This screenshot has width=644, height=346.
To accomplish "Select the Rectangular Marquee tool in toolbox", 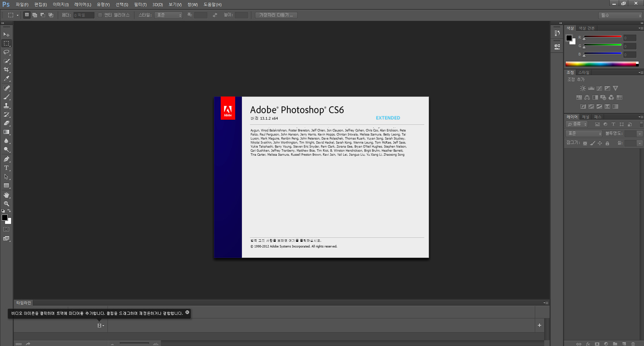I will click(x=6, y=43).
